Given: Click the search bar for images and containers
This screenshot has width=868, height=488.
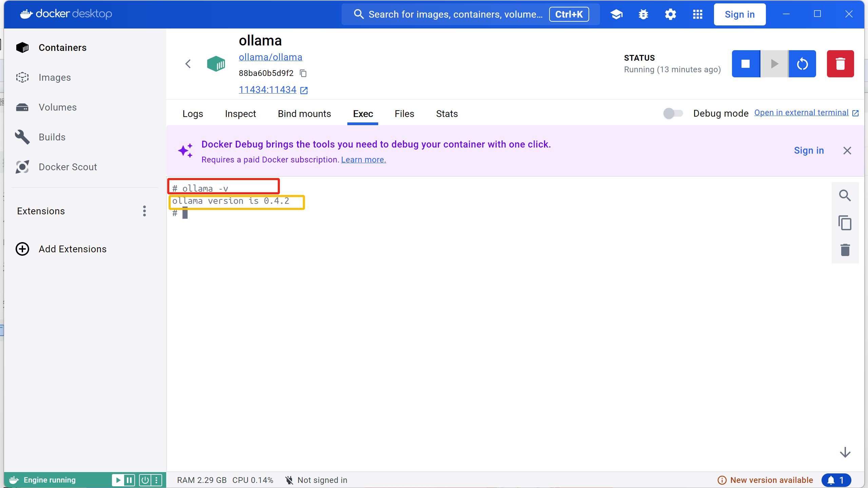Looking at the screenshot, I should click(x=470, y=14).
